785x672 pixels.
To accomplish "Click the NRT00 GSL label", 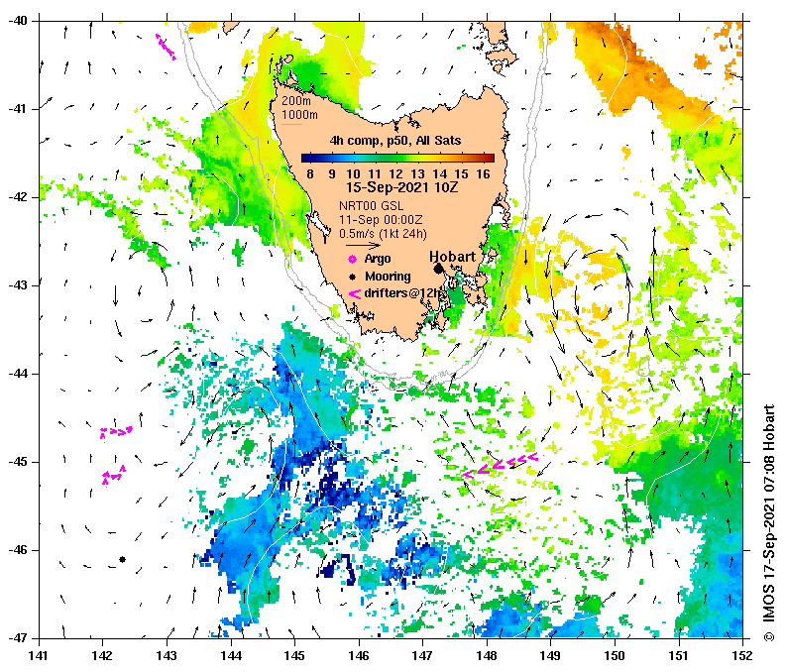I will pos(371,206).
